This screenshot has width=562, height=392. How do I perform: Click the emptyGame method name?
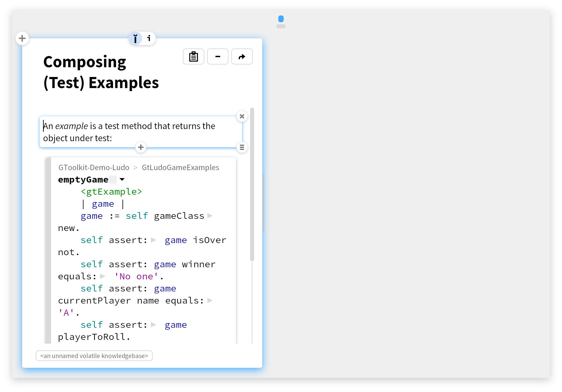pos(83,180)
